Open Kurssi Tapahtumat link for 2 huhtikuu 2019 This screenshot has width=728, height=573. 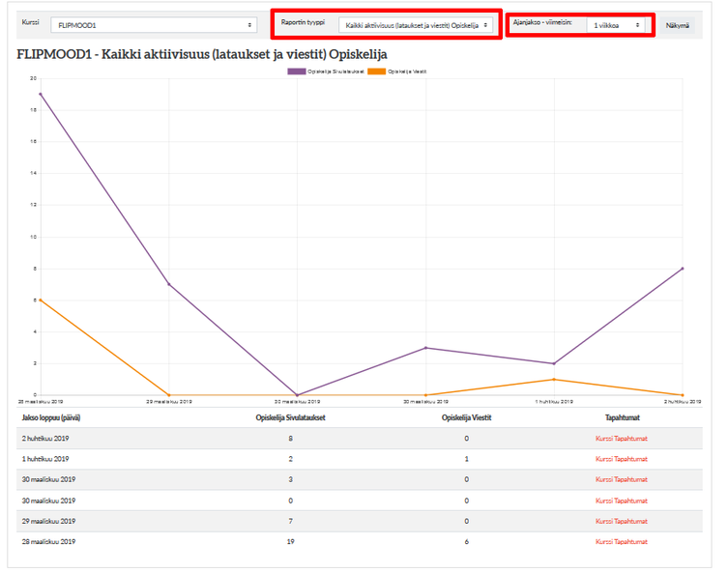coord(621,439)
